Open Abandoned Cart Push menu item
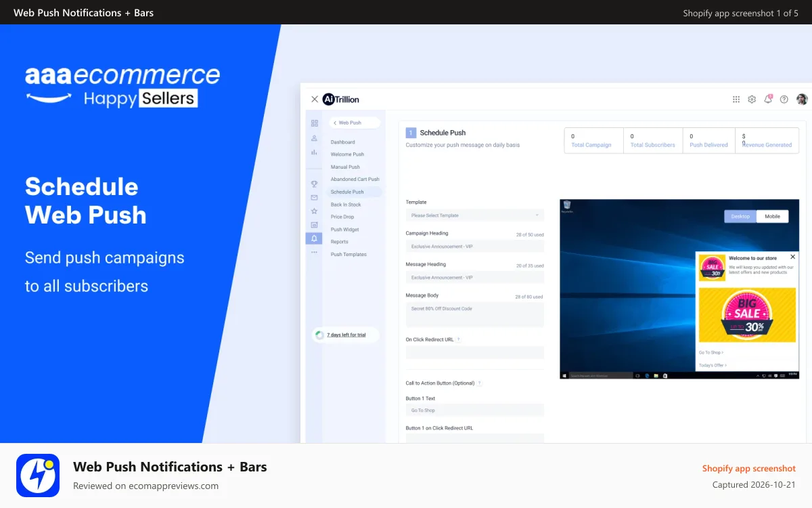Screen dimensions: 812x508 coord(355,179)
